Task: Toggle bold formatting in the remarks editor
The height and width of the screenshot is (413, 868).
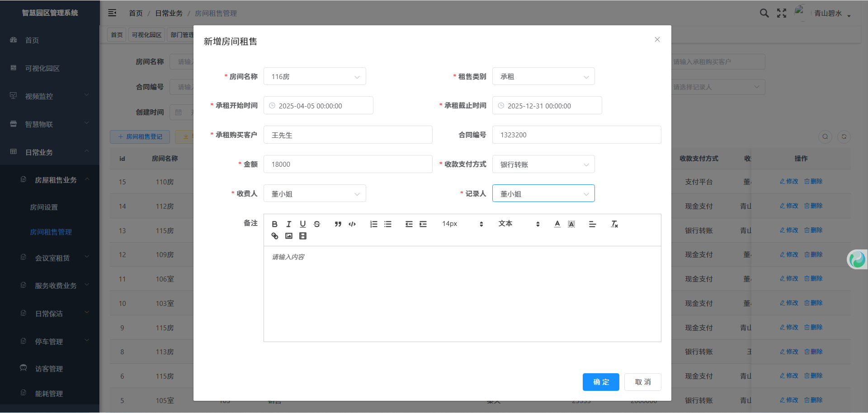Action: pyautogui.click(x=274, y=224)
